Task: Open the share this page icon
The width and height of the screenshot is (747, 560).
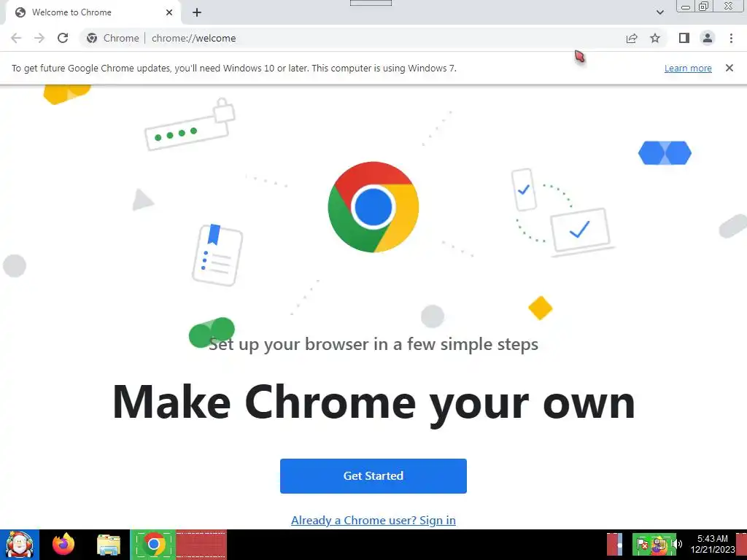Action: pos(632,38)
